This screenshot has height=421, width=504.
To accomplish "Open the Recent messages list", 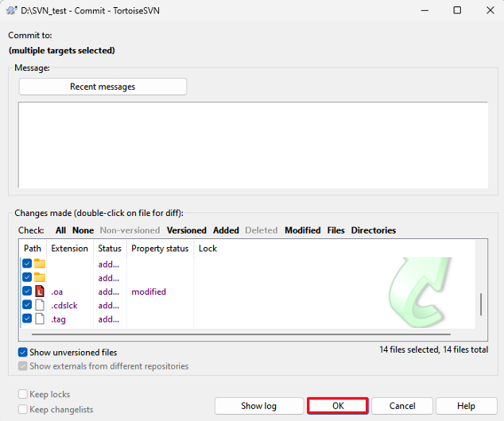I will [x=103, y=87].
